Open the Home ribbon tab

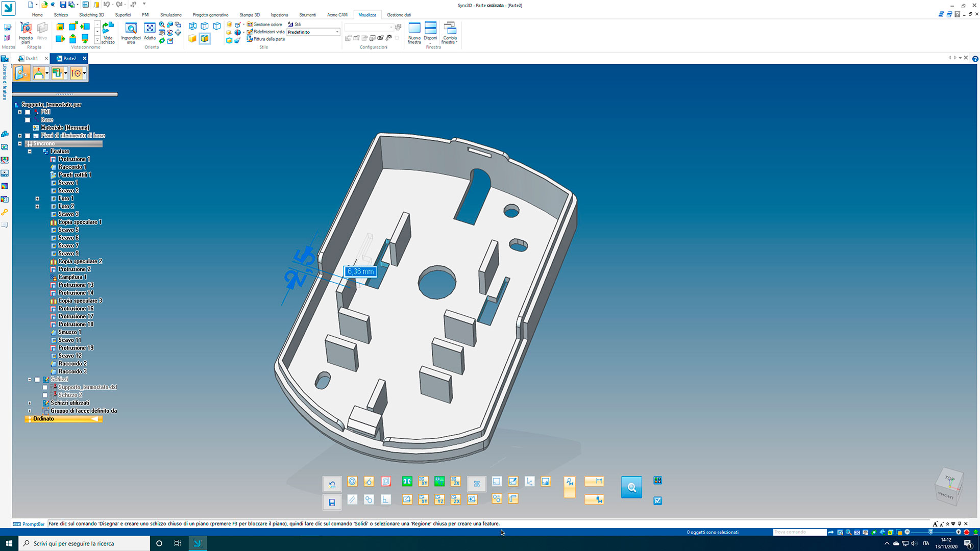37,15
